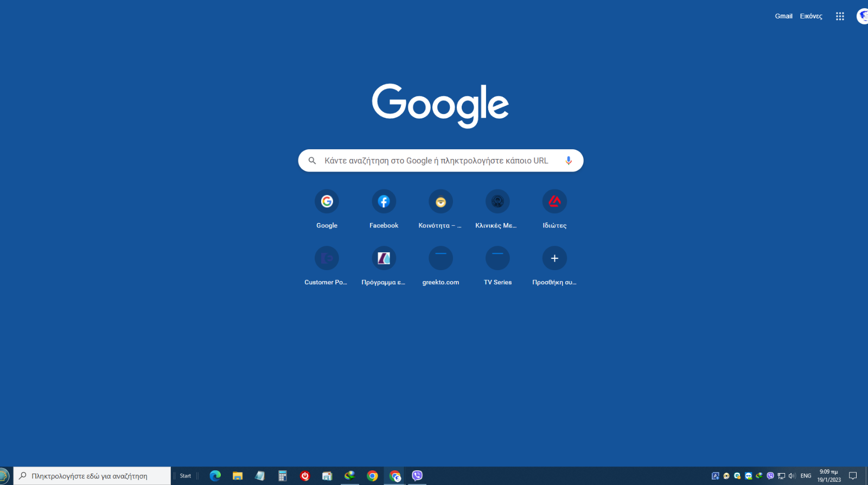
Task: Click in the Google search box
Action: [441, 161]
